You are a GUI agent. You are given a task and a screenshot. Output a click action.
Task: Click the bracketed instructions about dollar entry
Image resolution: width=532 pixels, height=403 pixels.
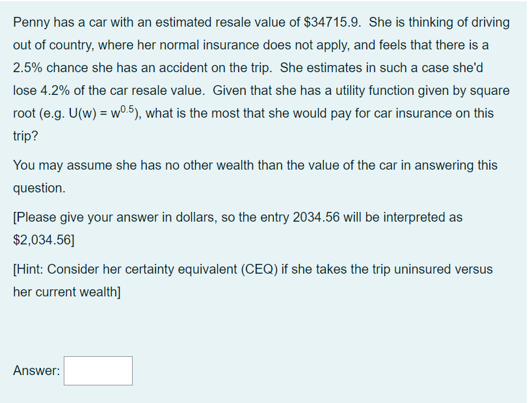[x=228, y=217]
